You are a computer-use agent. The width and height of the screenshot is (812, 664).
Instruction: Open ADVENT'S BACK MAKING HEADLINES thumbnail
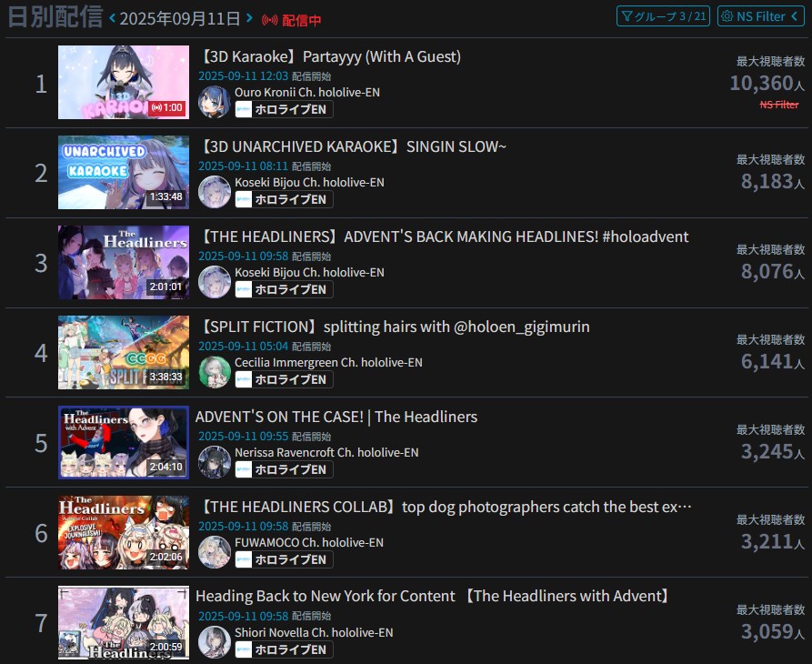(124, 263)
